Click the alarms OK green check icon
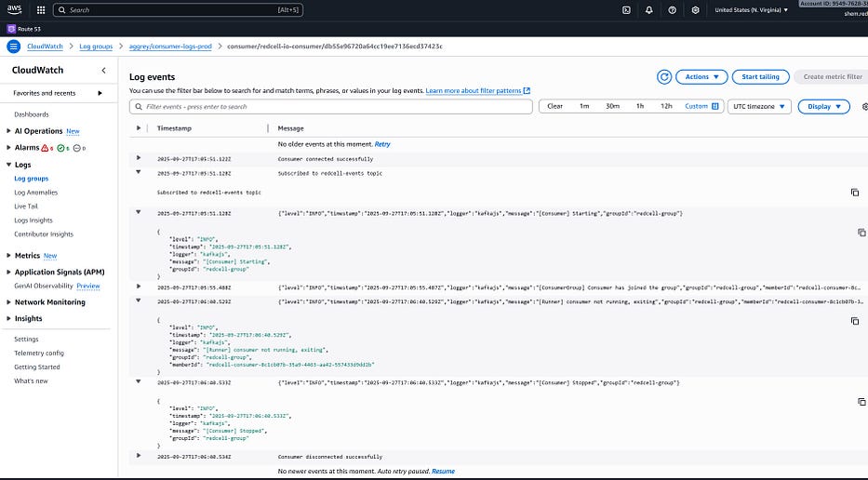Screen dimensions: 868x480 60,148
